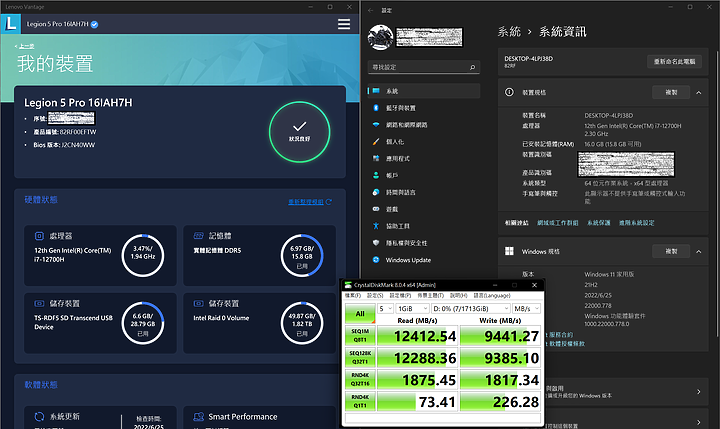This screenshot has width=720, height=429.
Task: Select 應用程式 in Settings sidebar
Action: 423,158
